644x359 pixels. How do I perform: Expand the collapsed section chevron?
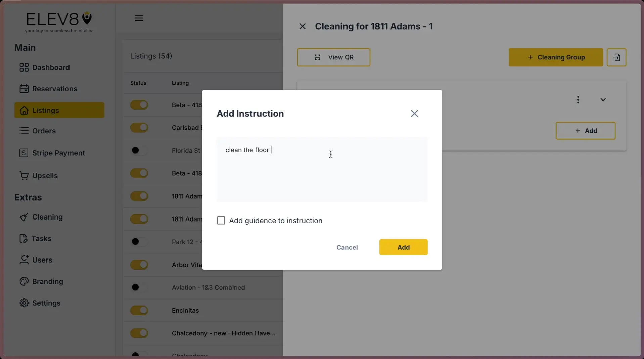[603, 99]
